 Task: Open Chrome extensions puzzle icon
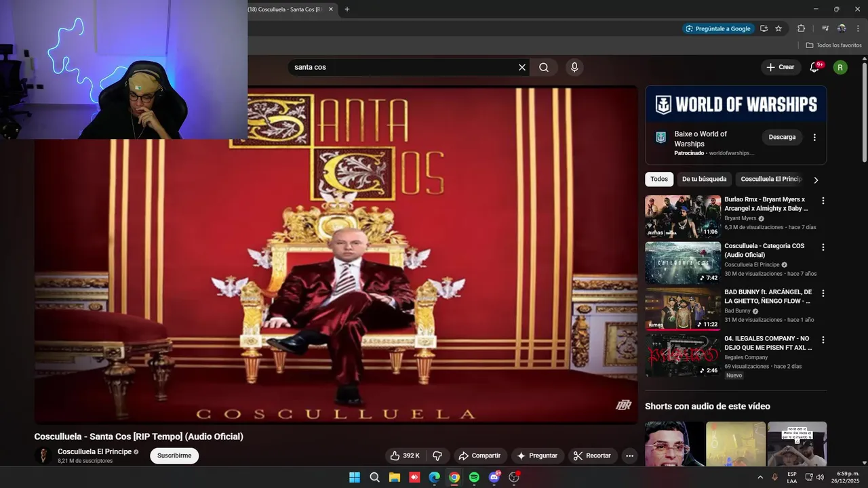(x=801, y=28)
